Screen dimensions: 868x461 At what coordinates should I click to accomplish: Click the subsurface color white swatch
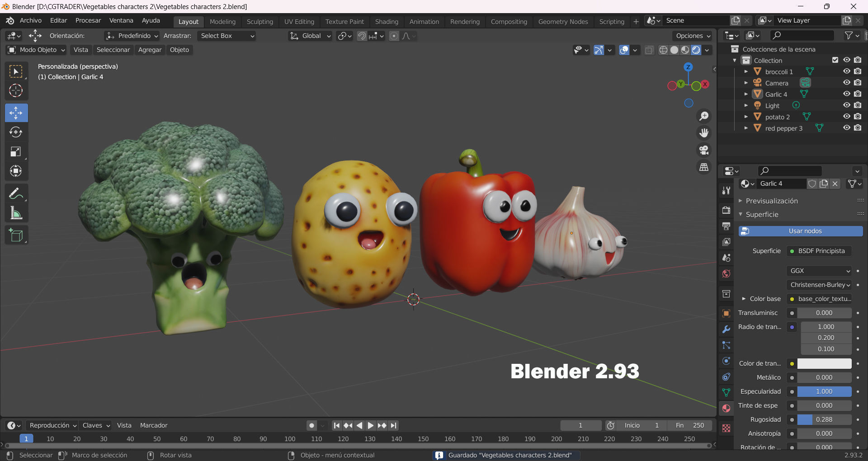click(x=824, y=363)
